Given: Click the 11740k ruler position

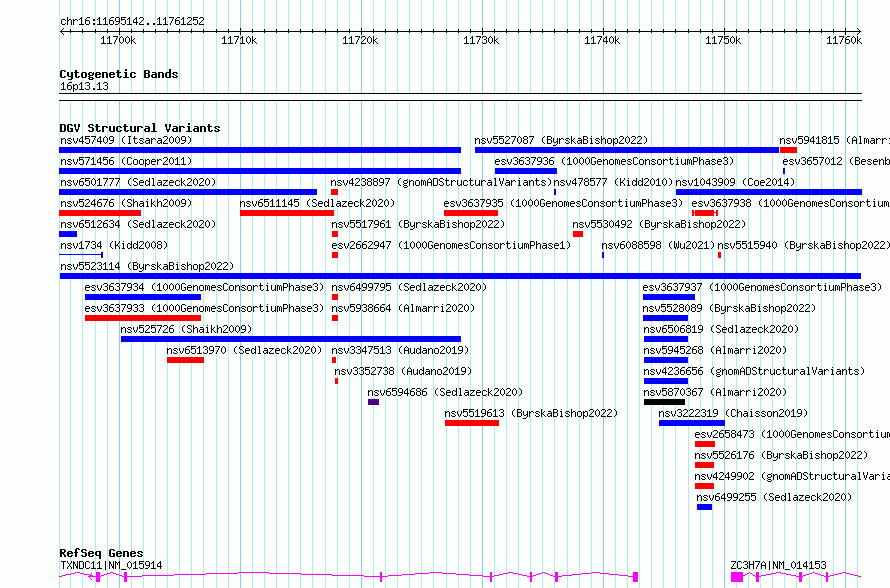Looking at the screenshot, I should [602, 40].
